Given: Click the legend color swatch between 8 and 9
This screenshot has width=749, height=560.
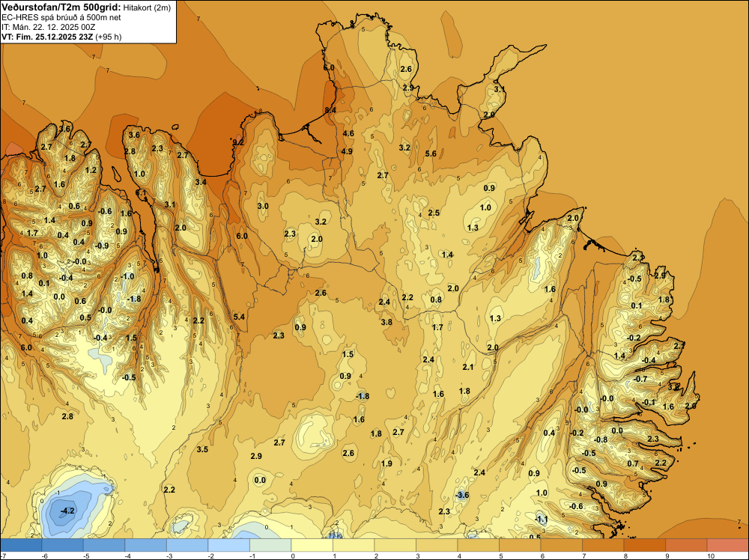Looking at the screenshot, I should tap(644, 545).
